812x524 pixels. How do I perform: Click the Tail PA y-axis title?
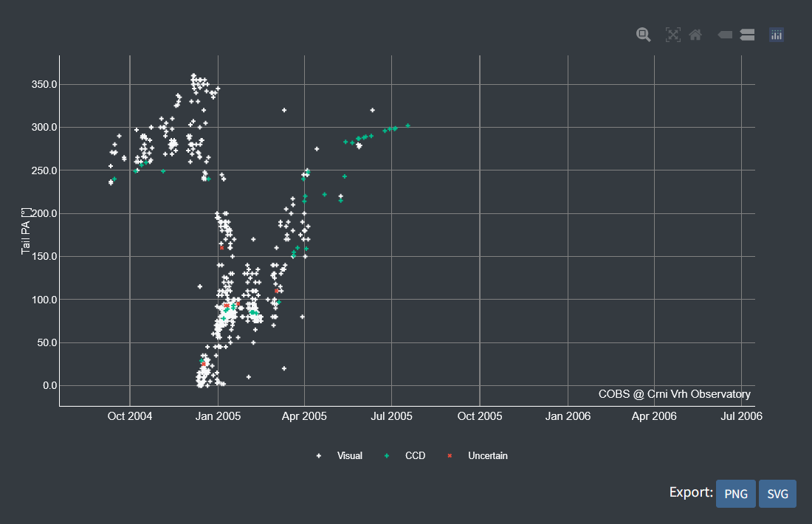(26, 232)
